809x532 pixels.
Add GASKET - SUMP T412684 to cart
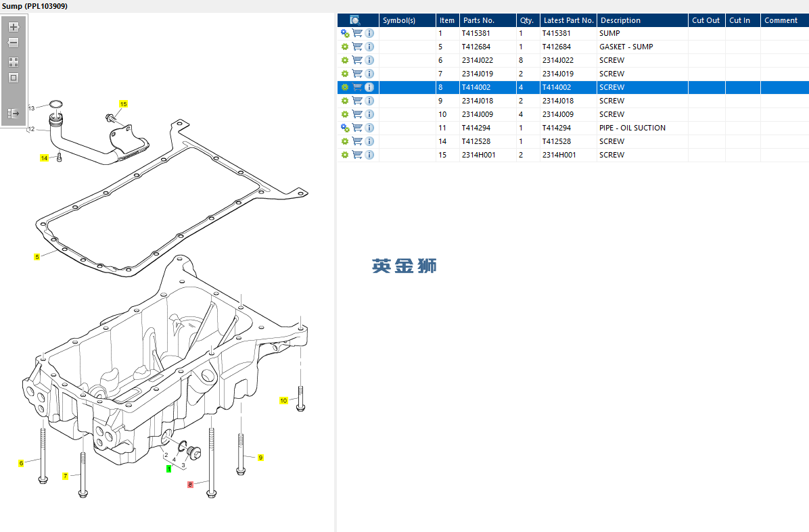(x=357, y=47)
